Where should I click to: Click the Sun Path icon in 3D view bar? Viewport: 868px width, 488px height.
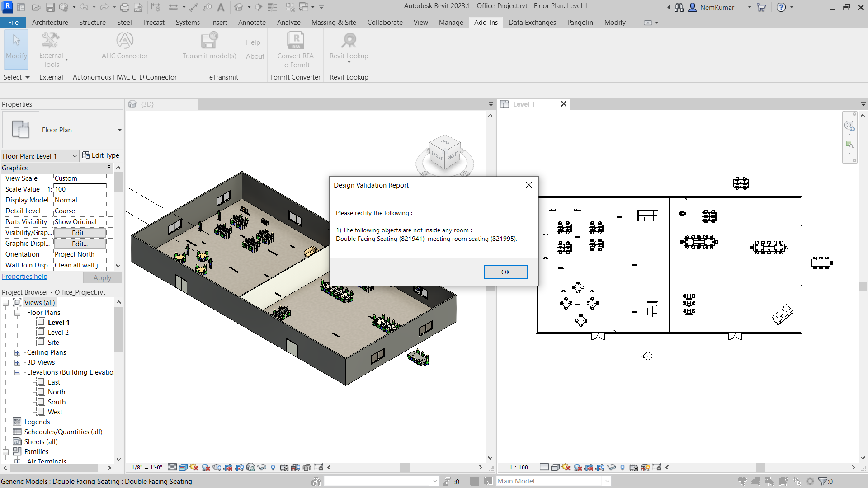point(194,467)
